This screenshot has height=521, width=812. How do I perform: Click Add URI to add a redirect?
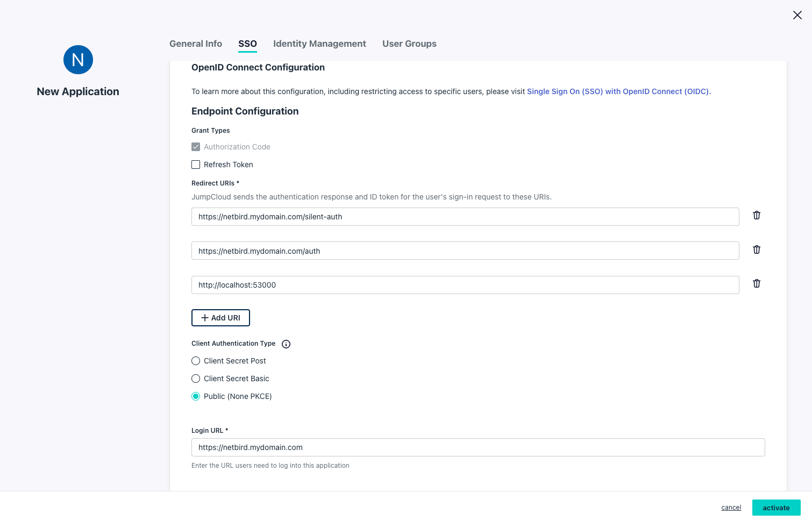pos(220,317)
